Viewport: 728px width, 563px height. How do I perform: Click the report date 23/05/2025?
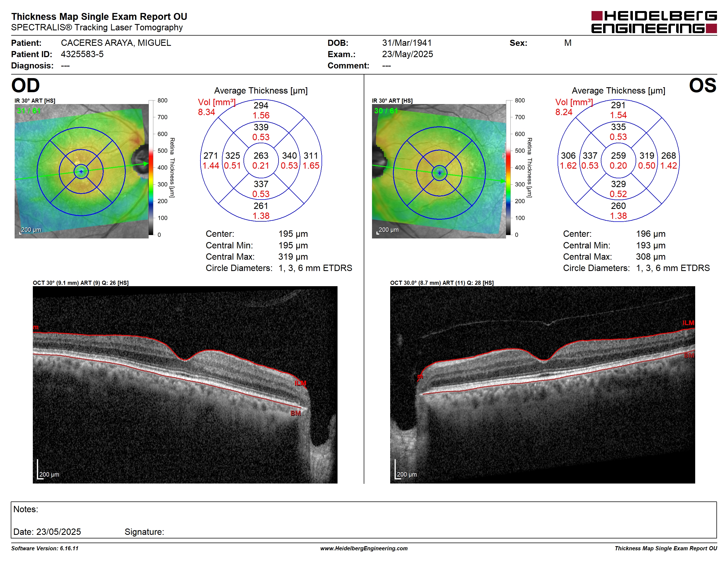59,532
